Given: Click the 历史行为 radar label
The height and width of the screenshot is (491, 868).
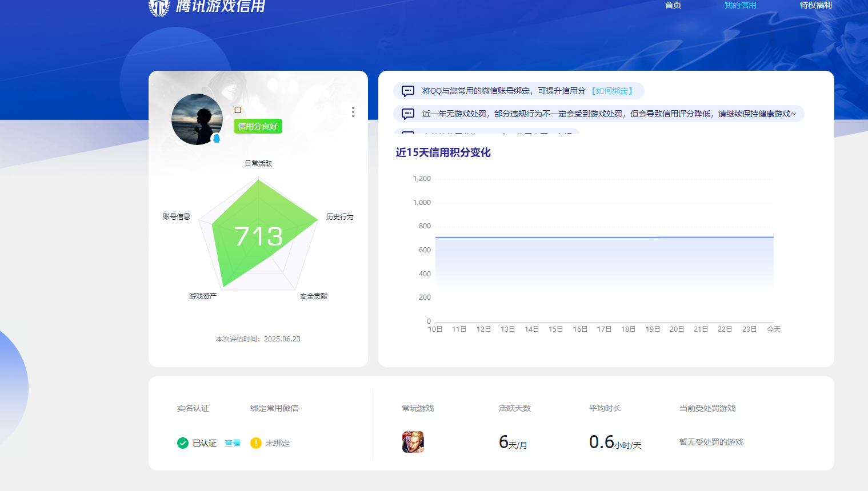Looking at the screenshot, I should click(340, 217).
